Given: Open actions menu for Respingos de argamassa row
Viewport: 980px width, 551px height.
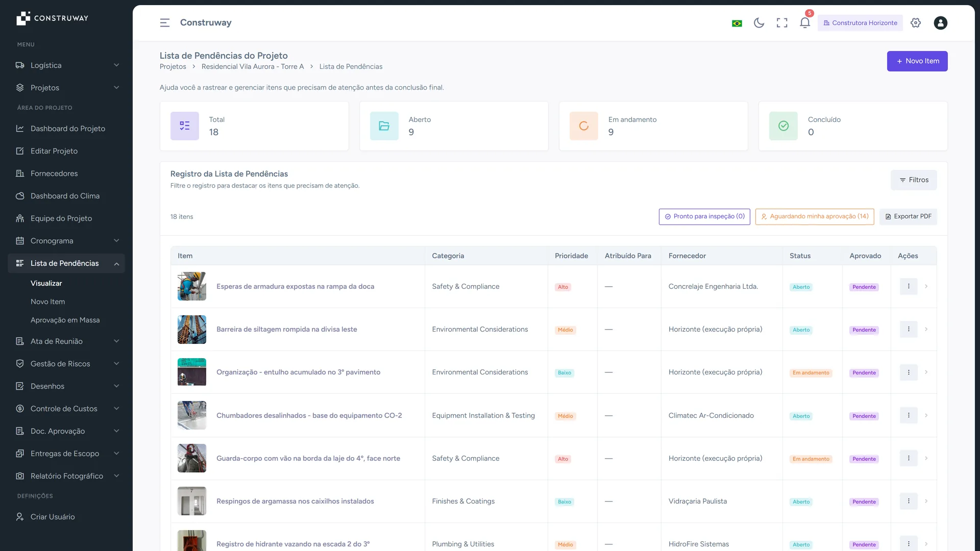Looking at the screenshot, I should pos(909,501).
